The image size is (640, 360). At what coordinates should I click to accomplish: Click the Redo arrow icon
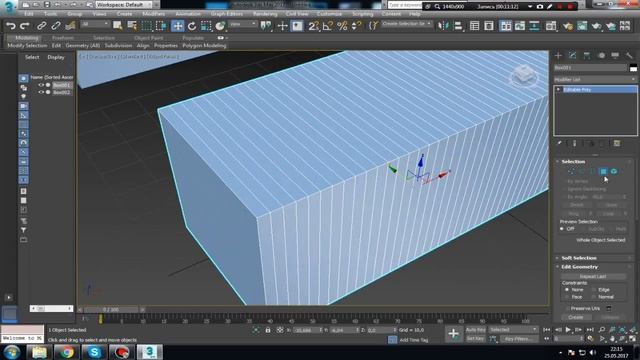pyautogui.click(x=24, y=26)
